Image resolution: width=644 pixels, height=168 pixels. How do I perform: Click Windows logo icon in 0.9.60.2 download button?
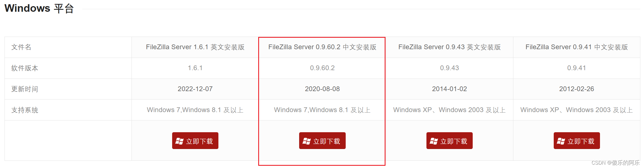click(x=306, y=141)
